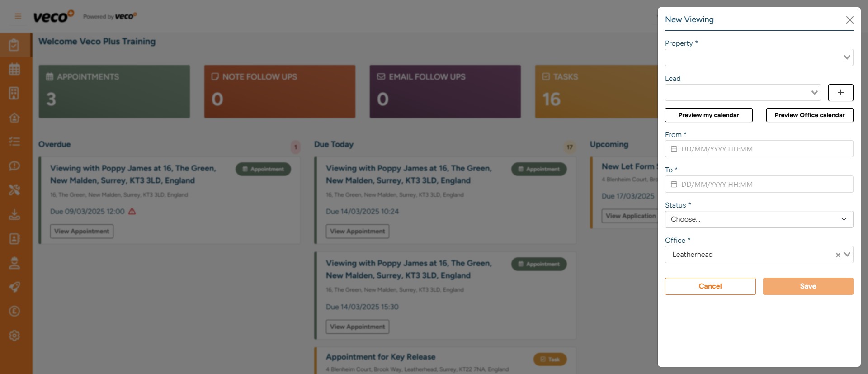Click the 'Upcoming' column heading
This screenshot has width=868, height=374.
pyautogui.click(x=609, y=144)
